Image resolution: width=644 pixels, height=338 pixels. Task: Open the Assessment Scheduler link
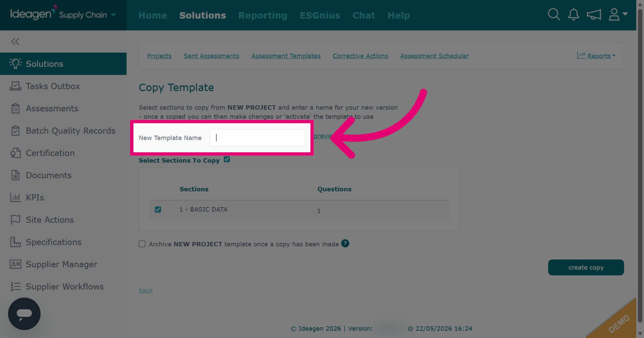click(x=434, y=56)
